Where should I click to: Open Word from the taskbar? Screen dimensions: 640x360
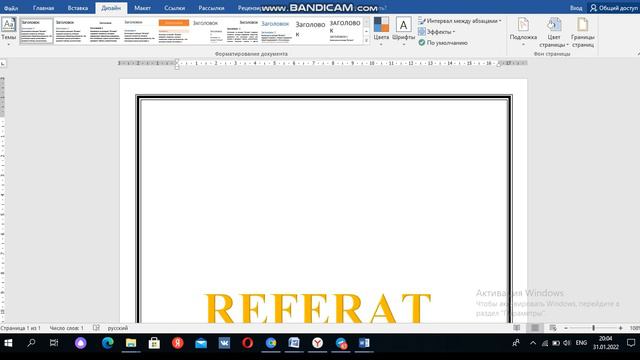tap(364, 343)
